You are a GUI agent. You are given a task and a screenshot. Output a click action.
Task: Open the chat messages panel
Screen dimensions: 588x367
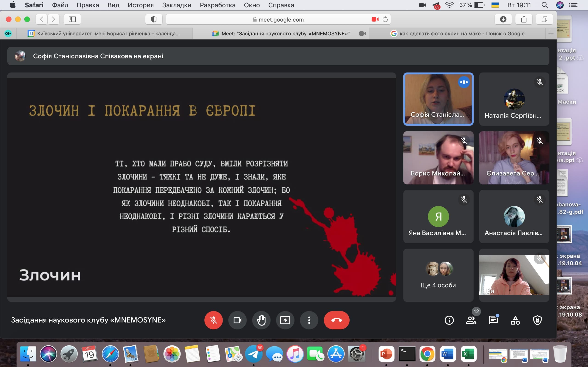[493, 320]
